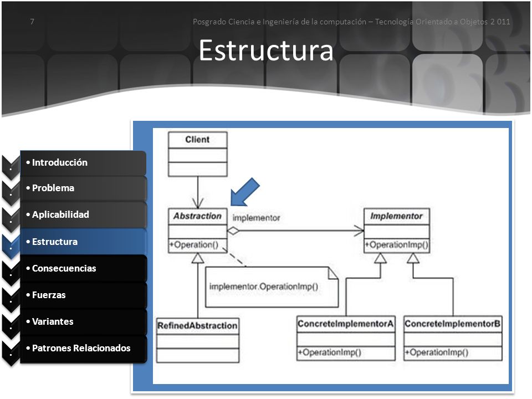
Task: Click the chevron beside Aplicabilidad
Action: (x=11, y=220)
